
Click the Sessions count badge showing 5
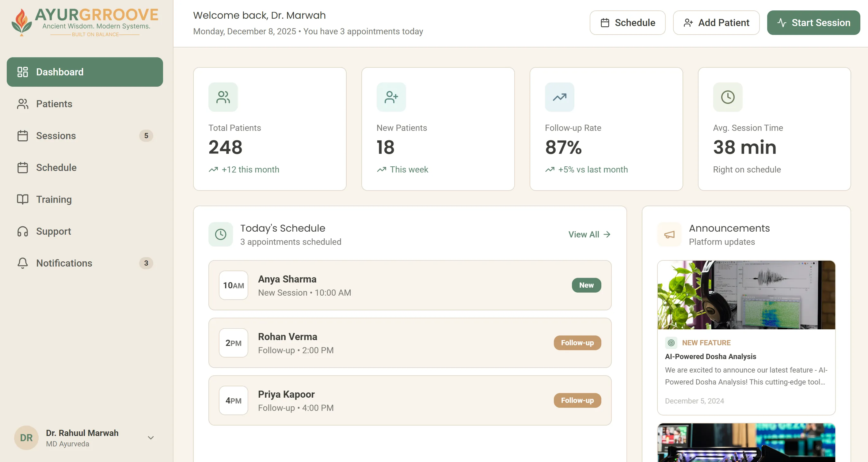(146, 136)
